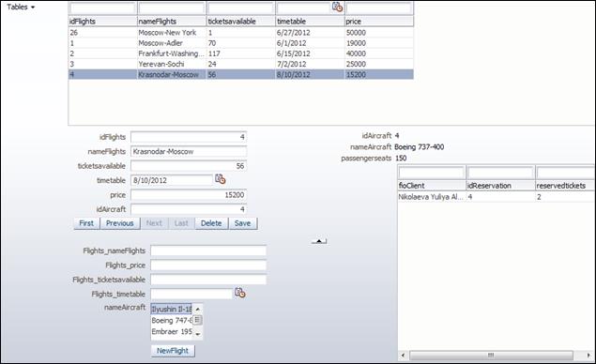The height and width of the screenshot is (364, 596).
Task: Select Ilyushin Il-18 in aircraft list
Action: 172,309
